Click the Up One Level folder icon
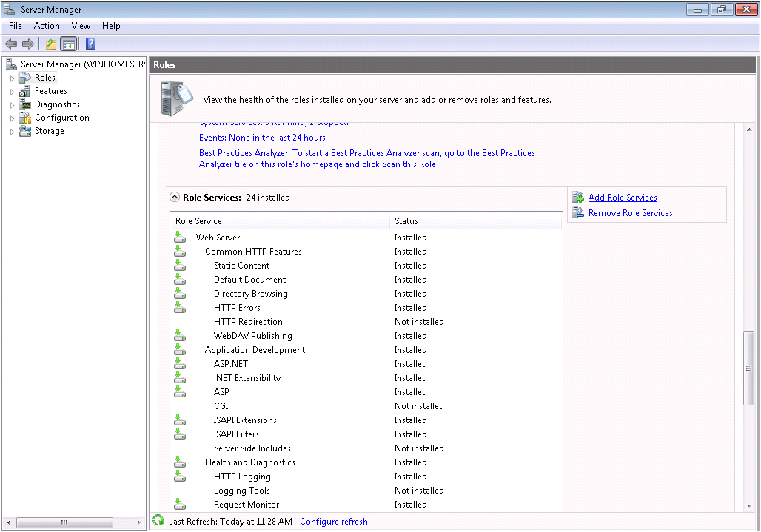The height and width of the screenshot is (532, 761). point(51,44)
